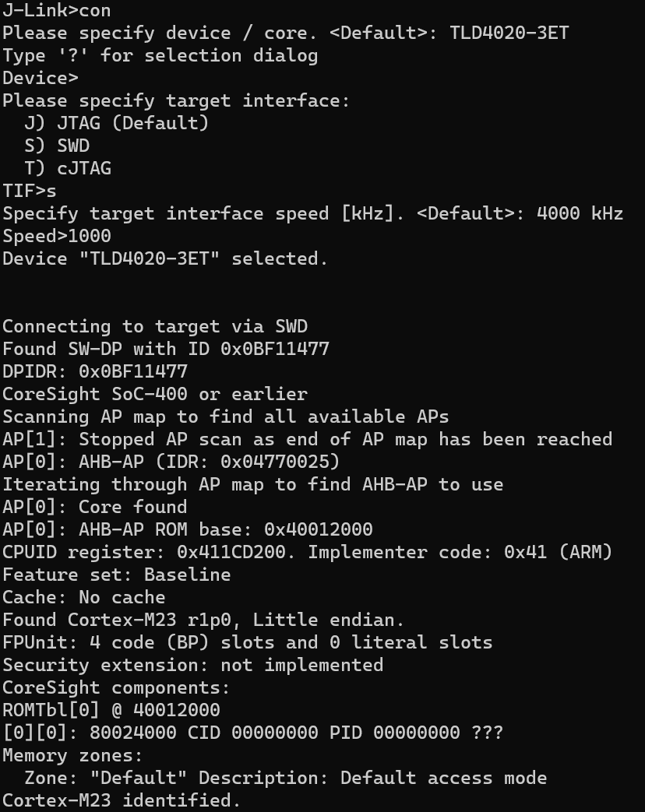
Task: Click the "ROMTbl[0] @ 40012000" line
Action: coord(111,710)
